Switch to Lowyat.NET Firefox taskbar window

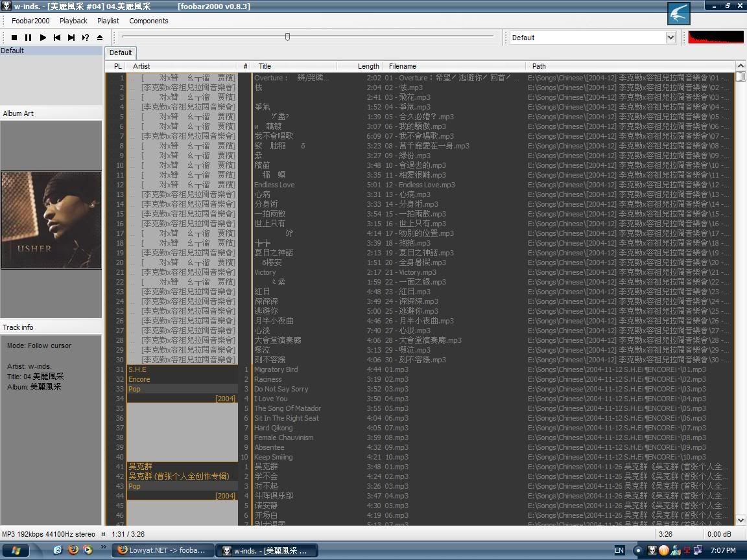pyautogui.click(x=163, y=550)
